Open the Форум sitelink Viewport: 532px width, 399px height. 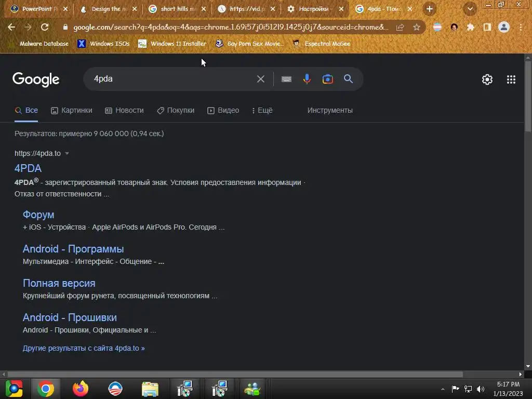tap(38, 215)
